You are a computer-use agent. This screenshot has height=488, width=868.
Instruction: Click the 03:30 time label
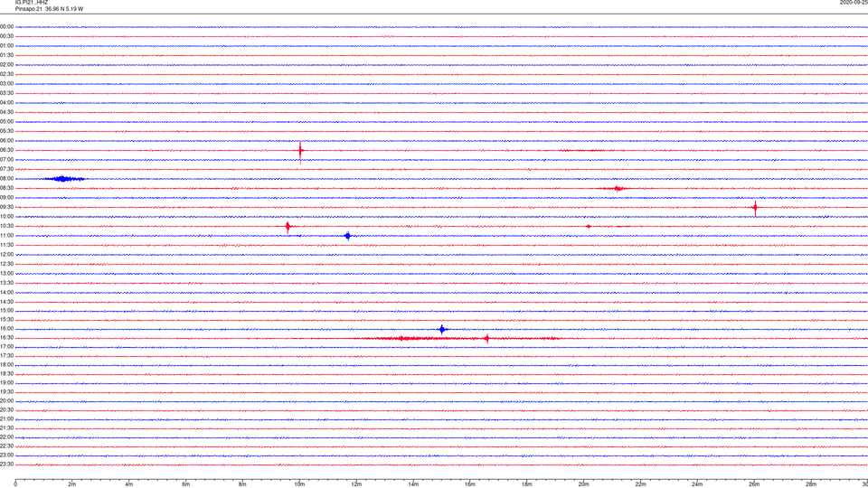(x=6, y=93)
